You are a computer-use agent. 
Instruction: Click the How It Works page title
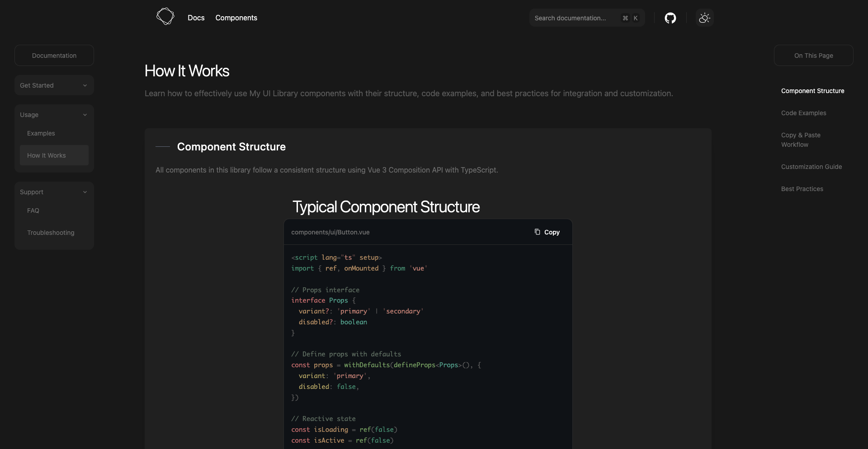tap(187, 71)
